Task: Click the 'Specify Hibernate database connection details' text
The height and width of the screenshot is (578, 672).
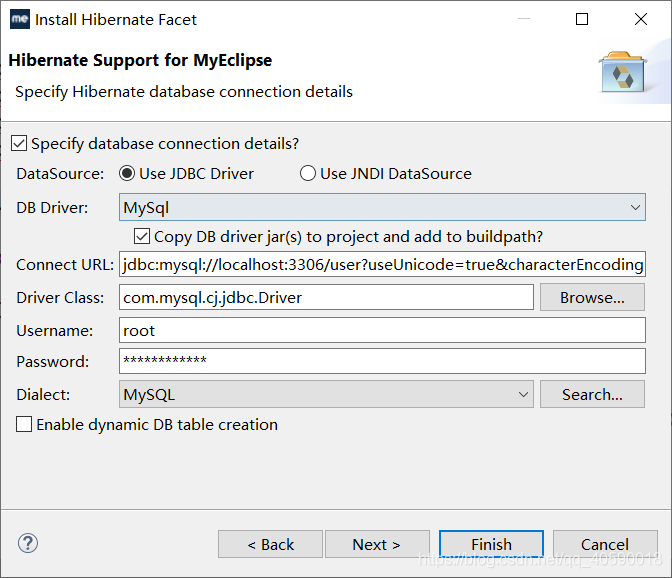Action: tap(184, 92)
